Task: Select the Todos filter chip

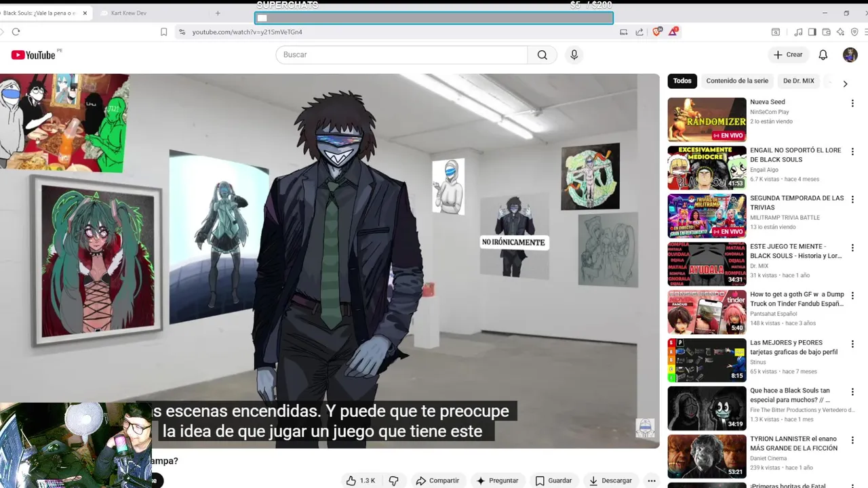Action: 682,81
